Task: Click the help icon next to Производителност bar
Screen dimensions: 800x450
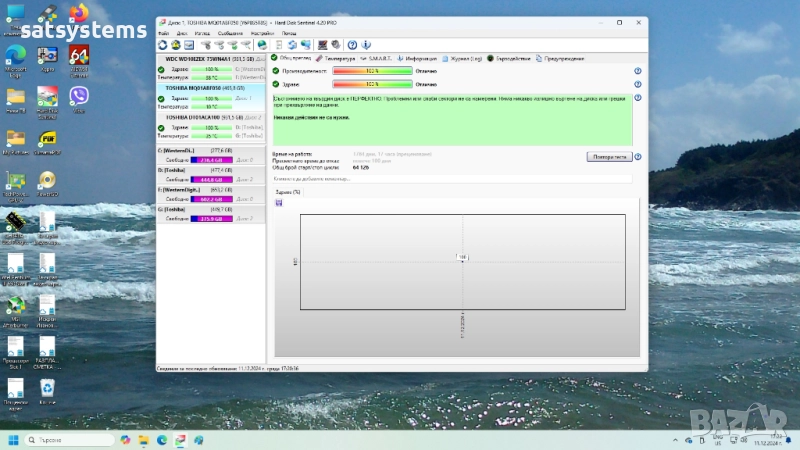Action: 637,71
